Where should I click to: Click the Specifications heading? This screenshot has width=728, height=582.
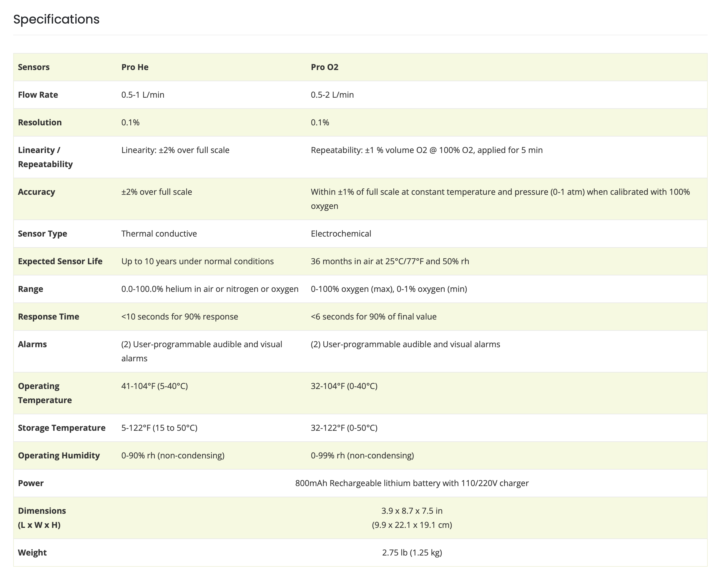point(56,19)
